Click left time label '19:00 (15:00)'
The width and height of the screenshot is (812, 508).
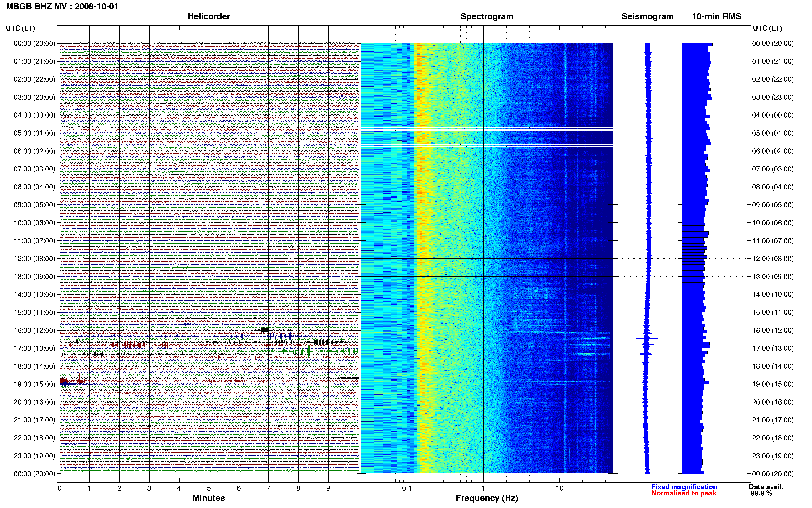34,384
